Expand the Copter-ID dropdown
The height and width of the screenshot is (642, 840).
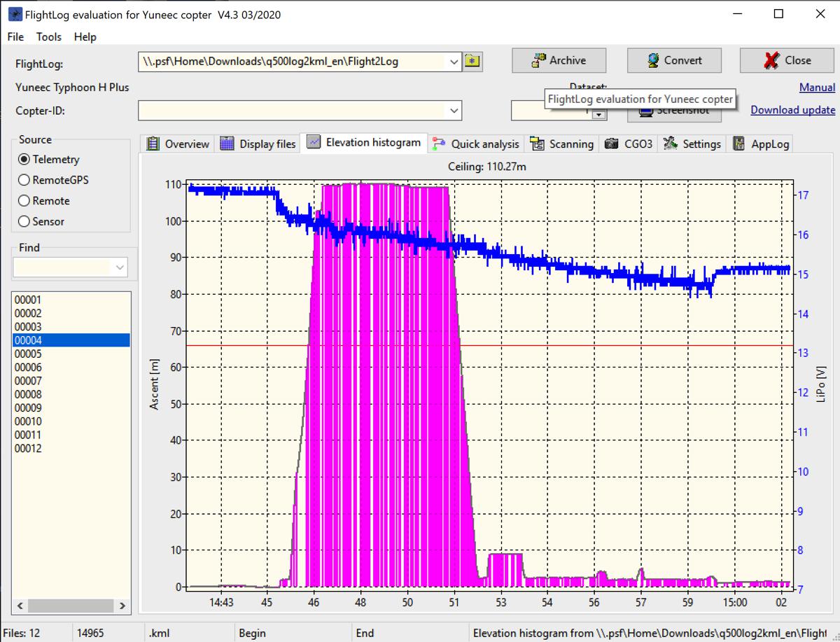(x=454, y=111)
